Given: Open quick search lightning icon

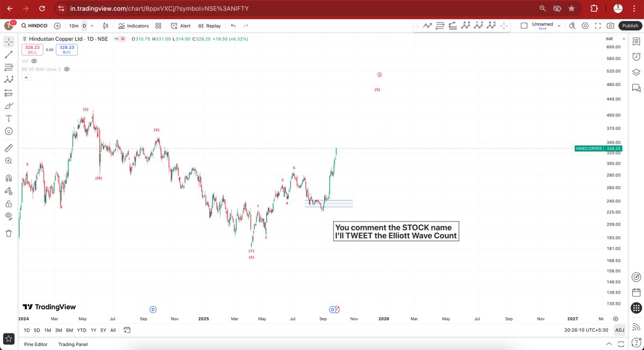Looking at the screenshot, I should coord(572,25).
